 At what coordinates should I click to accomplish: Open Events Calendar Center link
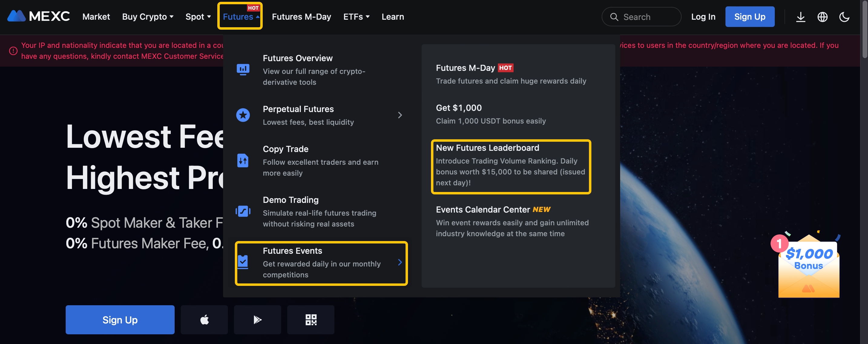(x=483, y=210)
